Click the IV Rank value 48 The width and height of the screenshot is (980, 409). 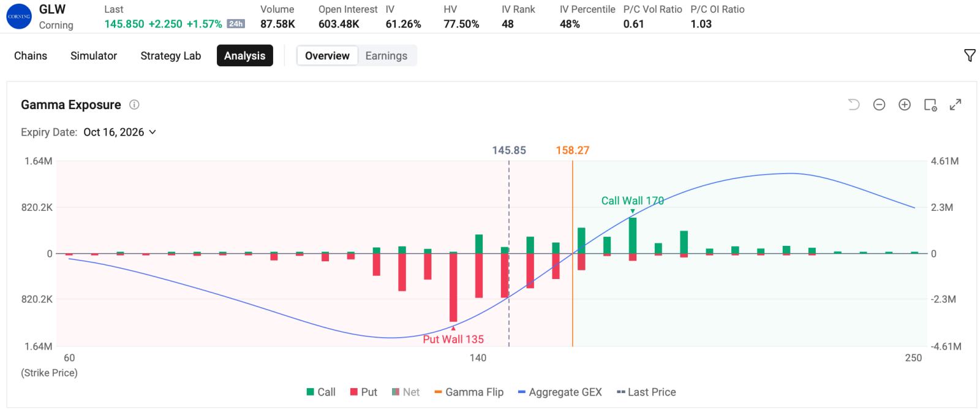coord(508,24)
